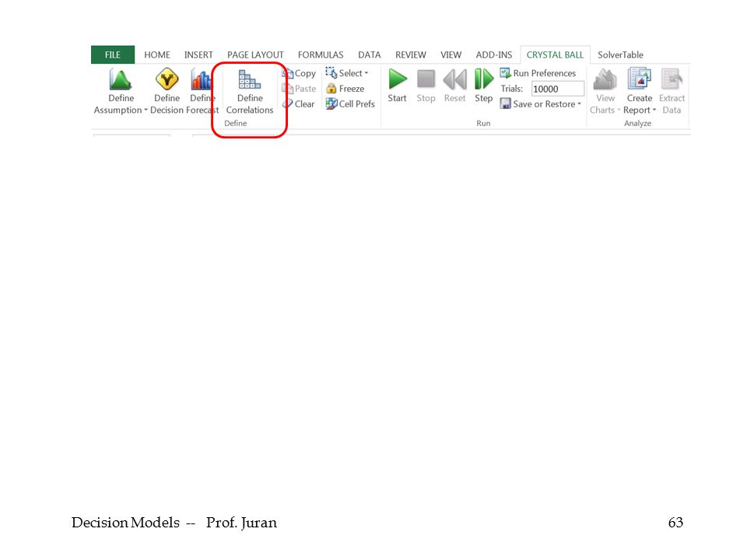This screenshot has height=560, width=747.
Task: Click Paste in Crystal Ball ribbon
Action: (299, 89)
